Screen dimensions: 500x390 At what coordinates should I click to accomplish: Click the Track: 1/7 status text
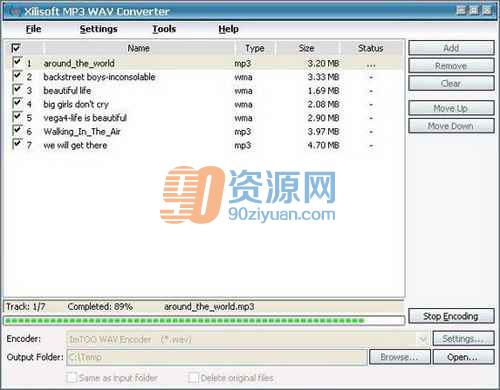[26, 307]
